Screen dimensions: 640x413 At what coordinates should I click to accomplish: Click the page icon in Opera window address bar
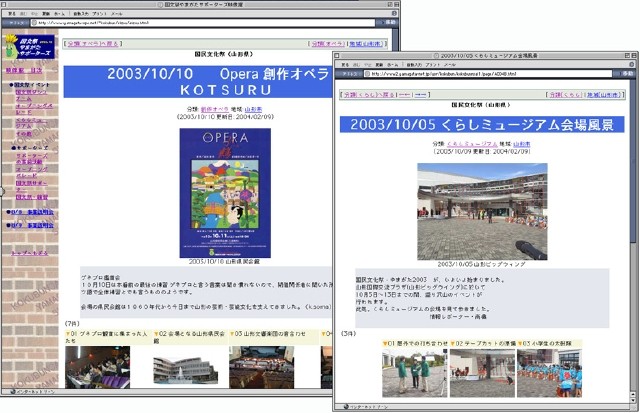click(x=34, y=23)
